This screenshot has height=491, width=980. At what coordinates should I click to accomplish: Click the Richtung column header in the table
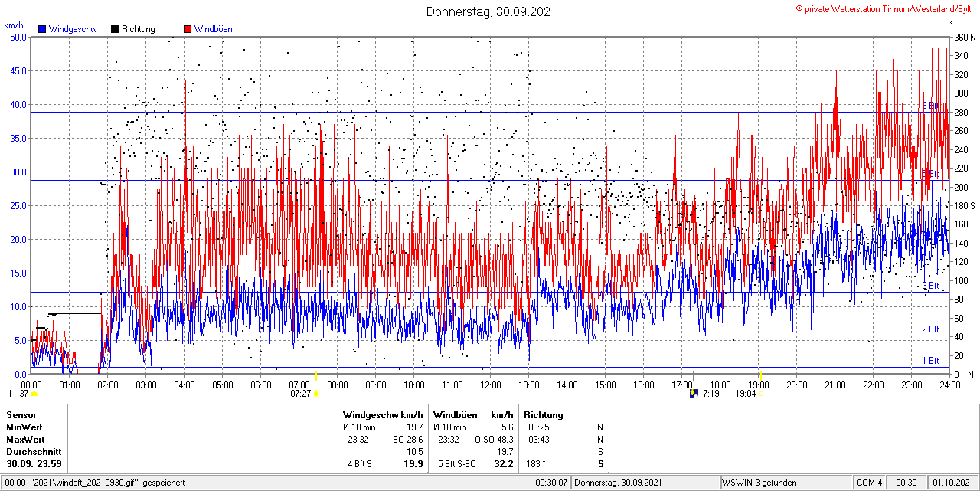[544, 415]
